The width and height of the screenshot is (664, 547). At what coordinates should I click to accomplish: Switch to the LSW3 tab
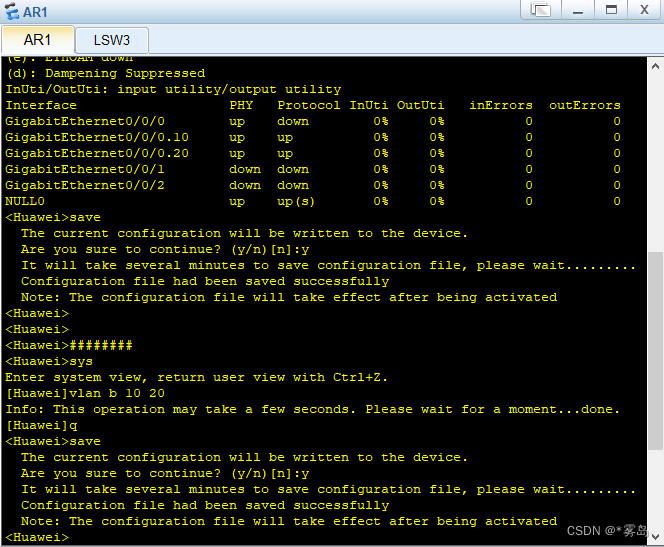[x=112, y=41]
